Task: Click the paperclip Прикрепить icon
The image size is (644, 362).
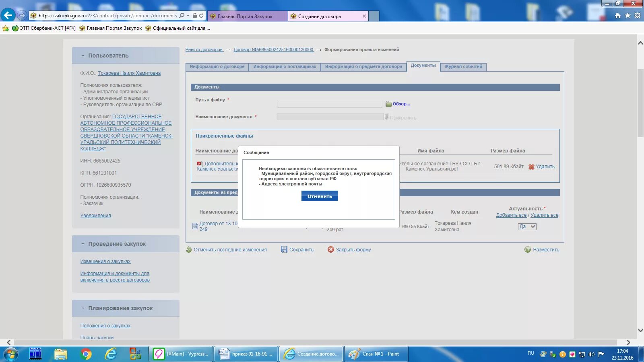Action: pos(386,117)
